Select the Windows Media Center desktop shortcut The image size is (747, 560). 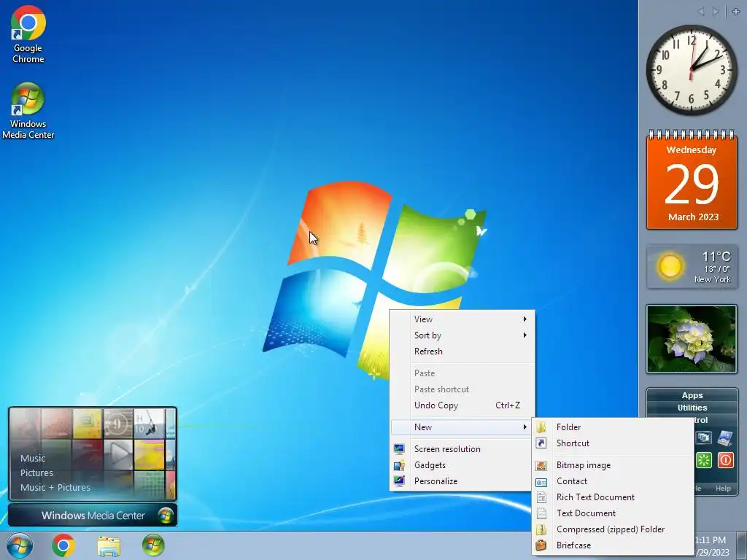[x=28, y=111]
